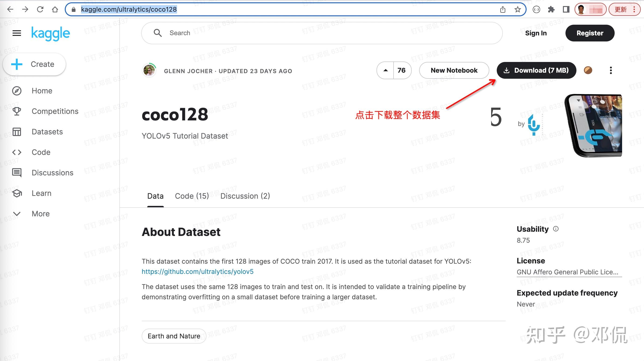The image size is (644, 361).
Task: Click the coco128 dataset title
Action: pos(175,115)
